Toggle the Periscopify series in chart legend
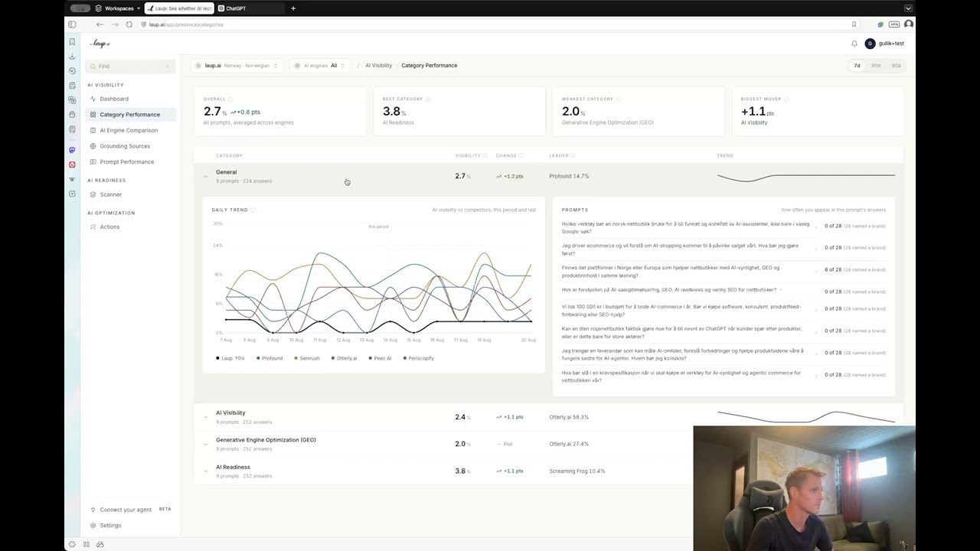Screen dimensions: 980x551 click(x=419, y=358)
